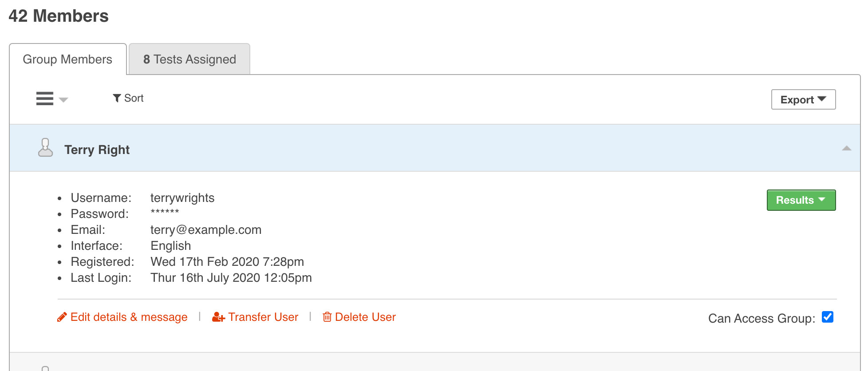Viewport: 868px width, 371px height.
Task: Open the green Results dropdown
Action: coord(801,200)
